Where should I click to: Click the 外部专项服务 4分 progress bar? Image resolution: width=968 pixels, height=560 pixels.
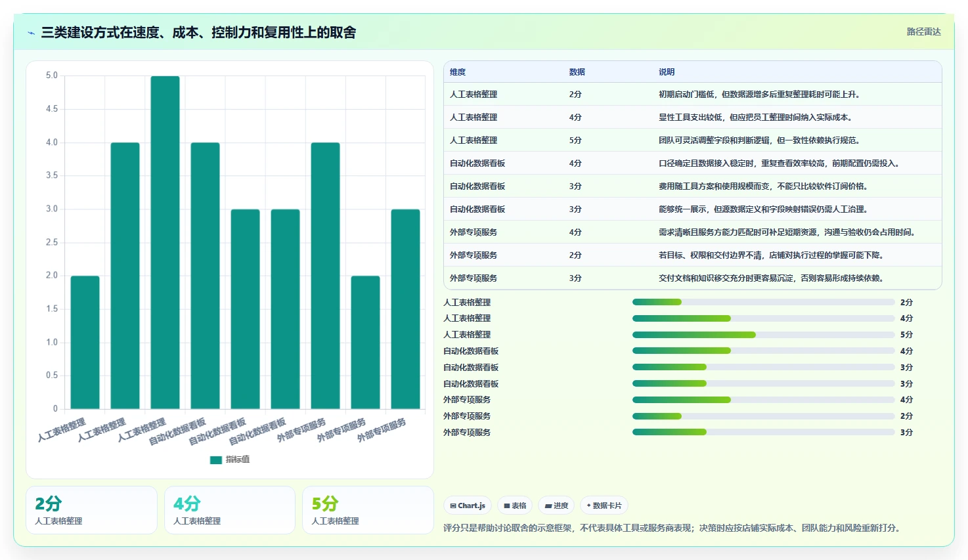pyautogui.click(x=763, y=400)
